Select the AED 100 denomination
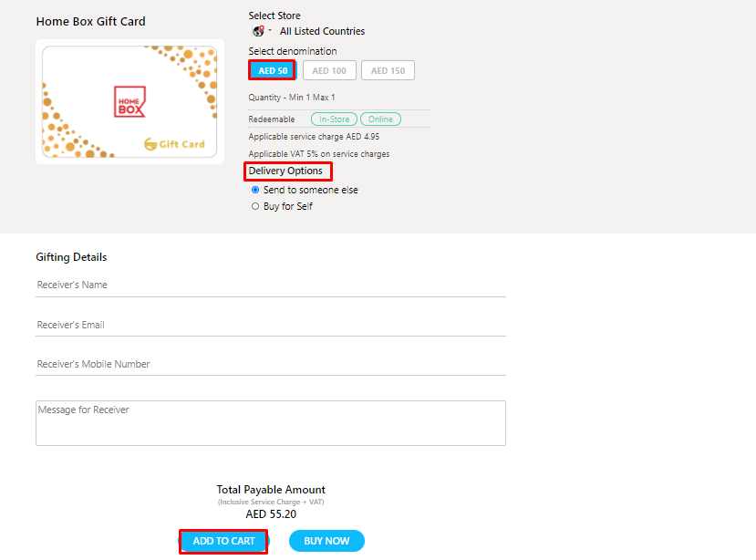 (329, 70)
